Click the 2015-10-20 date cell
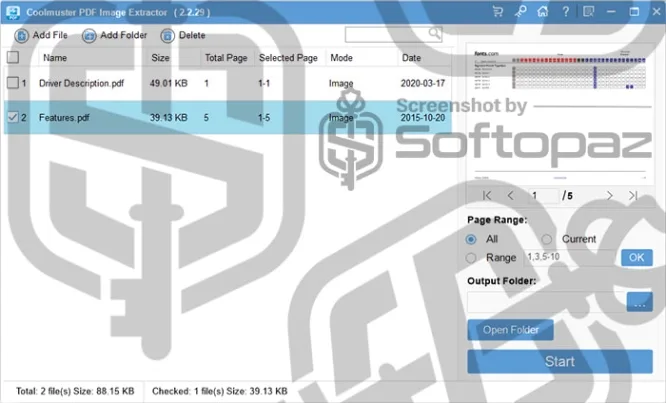Image resolution: width=666 pixels, height=403 pixels. click(x=423, y=118)
